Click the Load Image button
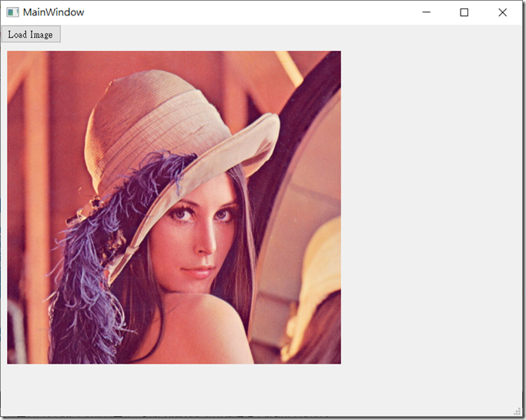 [31, 34]
